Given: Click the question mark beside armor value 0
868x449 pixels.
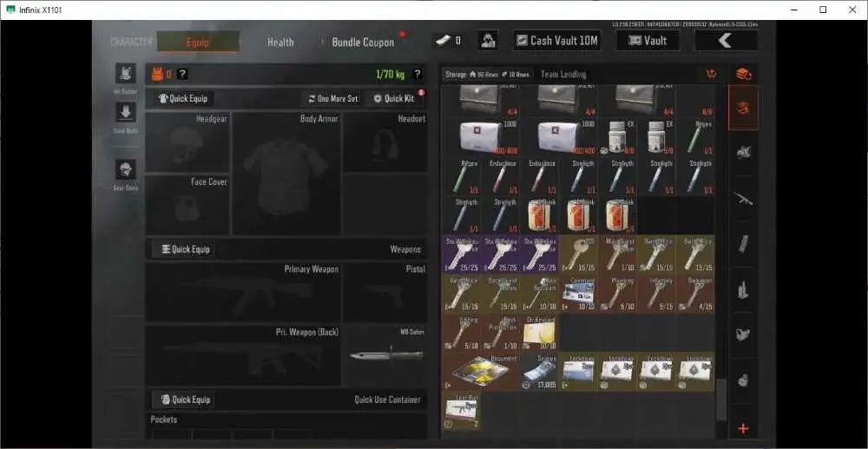Looking at the screenshot, I should [181, 74].
